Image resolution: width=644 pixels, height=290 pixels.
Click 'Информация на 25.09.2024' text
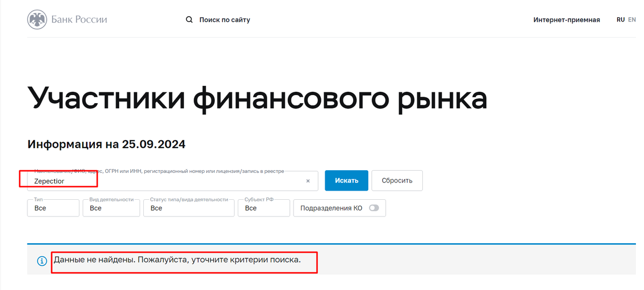pyautogui.click(x=106, y=144)
